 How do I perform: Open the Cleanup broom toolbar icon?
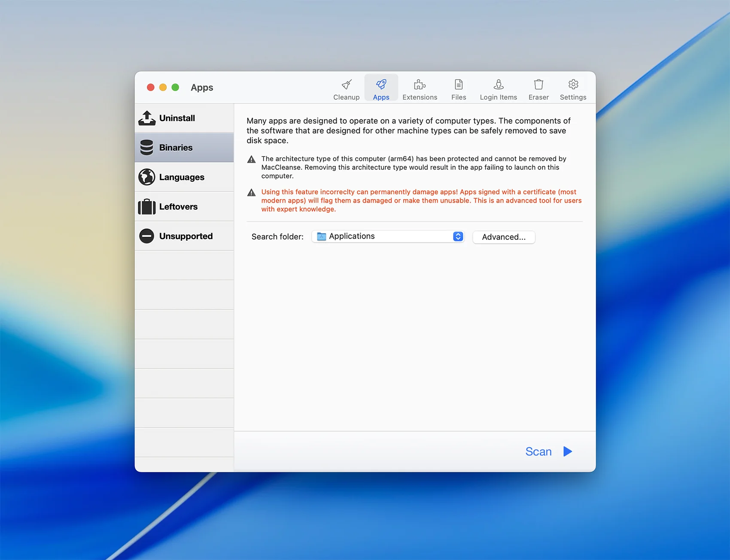pos(347,85)
